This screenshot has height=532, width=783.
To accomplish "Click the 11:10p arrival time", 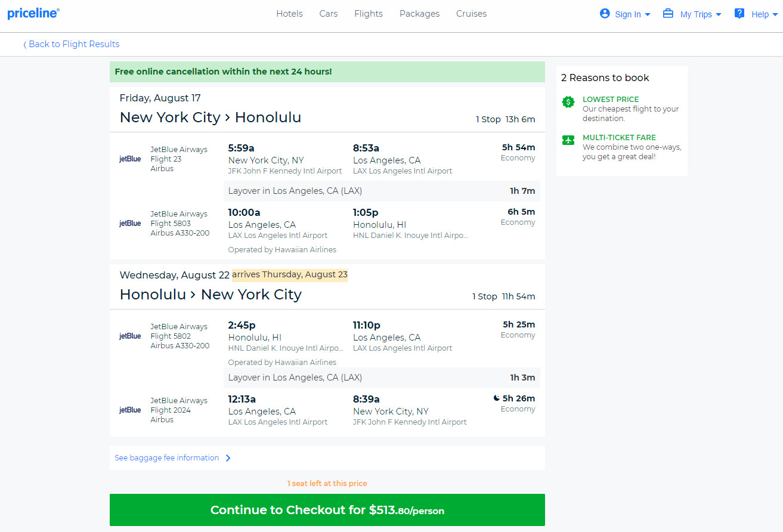I will point(367,325).
